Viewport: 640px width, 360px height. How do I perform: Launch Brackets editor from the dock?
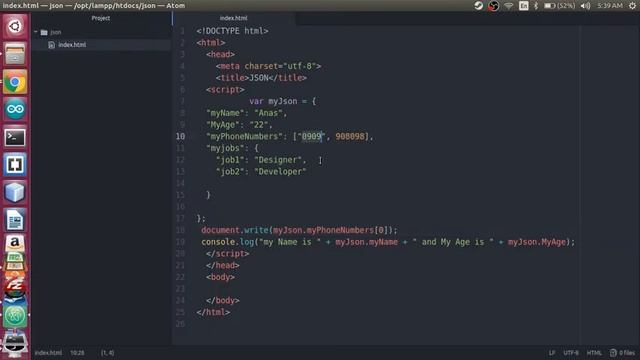tap(15, 164)
